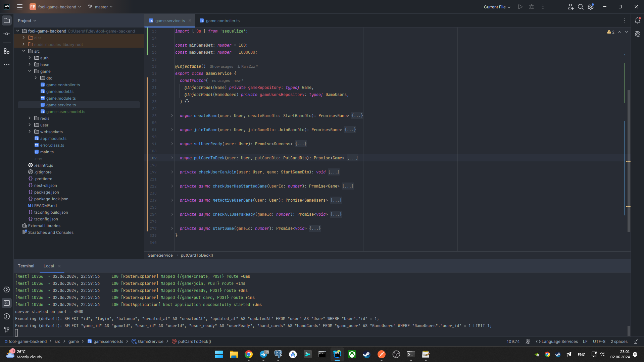This screenshot has width=644, height=362.
Task: Go to next highlighted problem arrow
Action: coord(627,32)
